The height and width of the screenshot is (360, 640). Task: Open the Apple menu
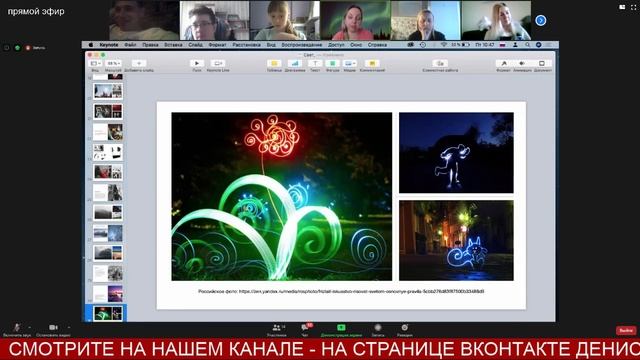(91, 45)
